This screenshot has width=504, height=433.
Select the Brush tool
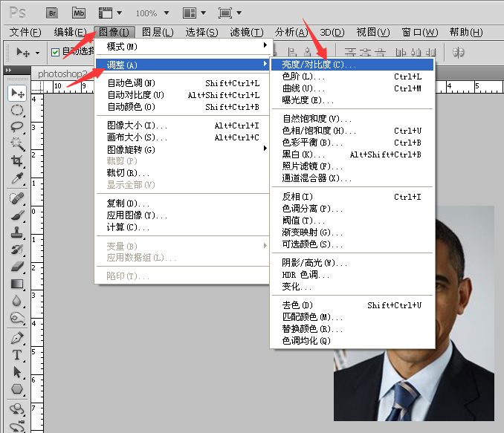tap(17, 215)
